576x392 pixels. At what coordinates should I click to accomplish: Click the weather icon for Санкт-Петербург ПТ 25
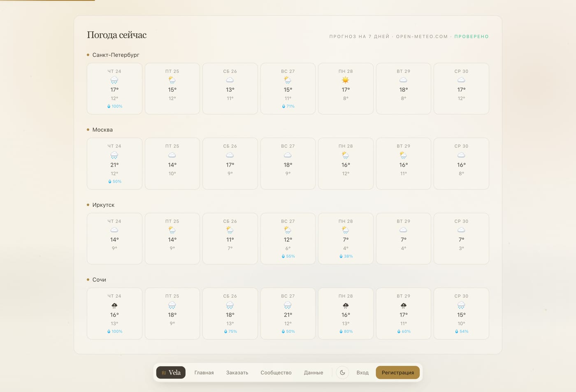[172, 80]
